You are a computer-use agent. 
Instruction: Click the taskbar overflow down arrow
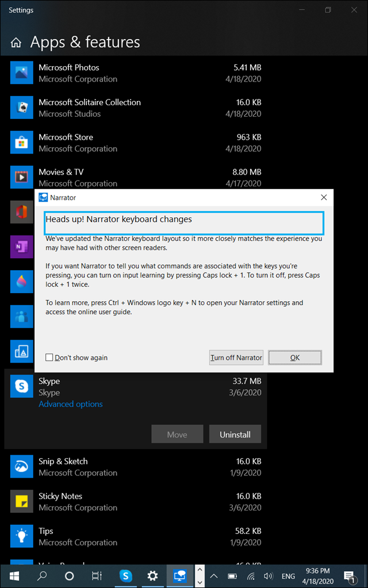pos(200,582)
